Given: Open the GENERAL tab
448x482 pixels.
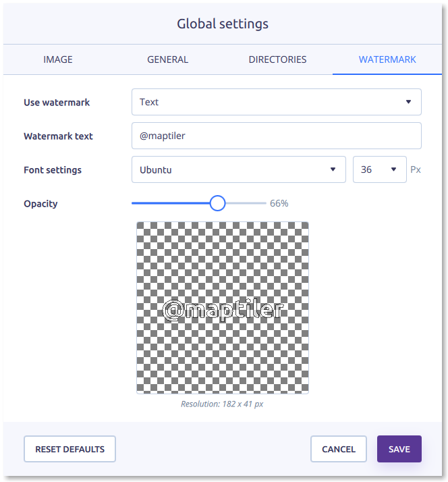Looking at the screenshot, I should point(167,59).
